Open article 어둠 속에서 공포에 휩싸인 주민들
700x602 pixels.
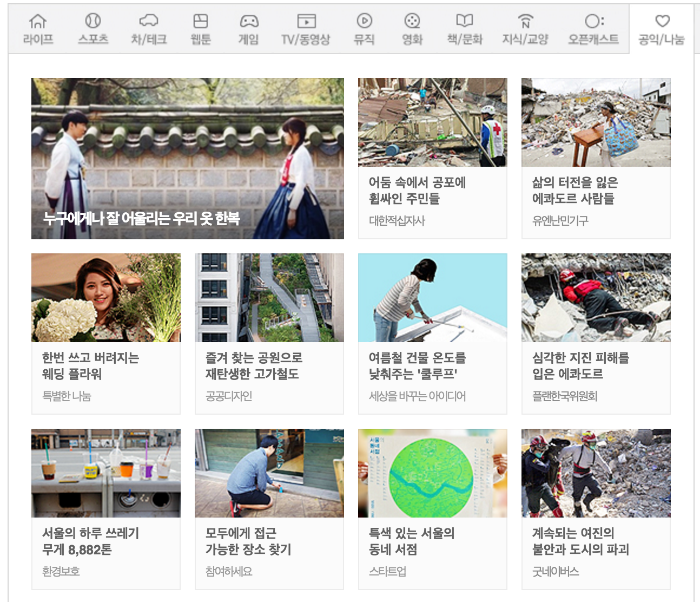433,159
